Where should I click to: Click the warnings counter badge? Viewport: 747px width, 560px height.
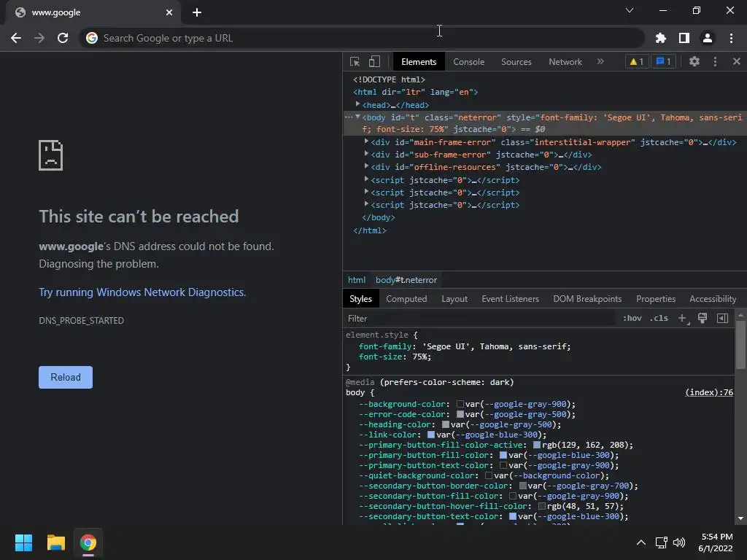(636, 61)
